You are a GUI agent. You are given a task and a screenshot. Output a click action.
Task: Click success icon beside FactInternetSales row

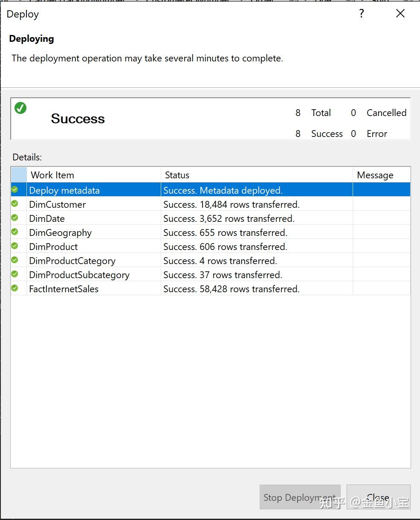14,288
